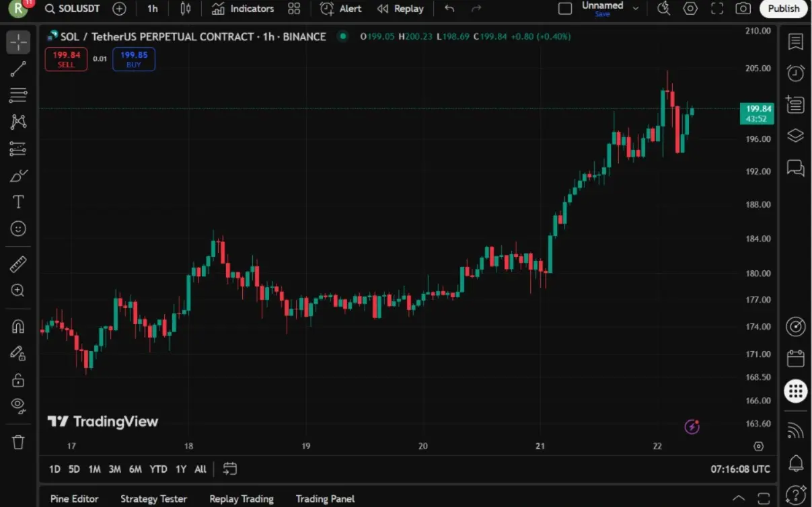Open the Indicators dialog
Screen dimensions: 812x507
coord(243,9)
